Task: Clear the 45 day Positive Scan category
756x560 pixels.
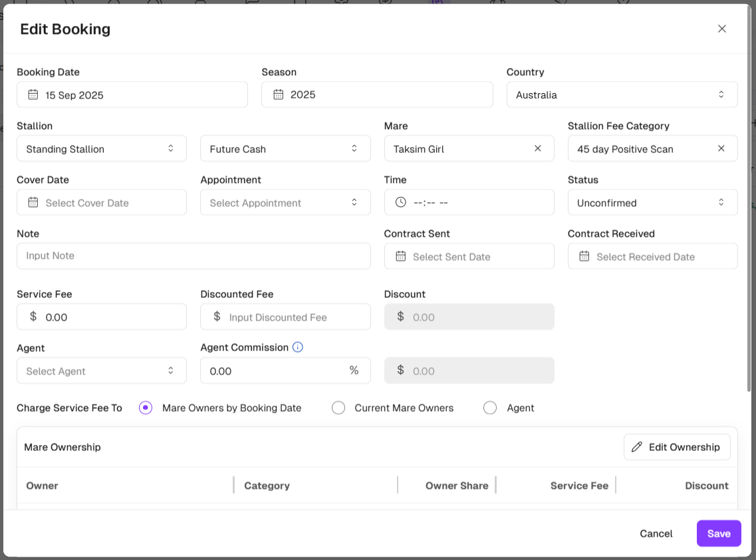Action: pyautogui.click(x=721, y=148)
